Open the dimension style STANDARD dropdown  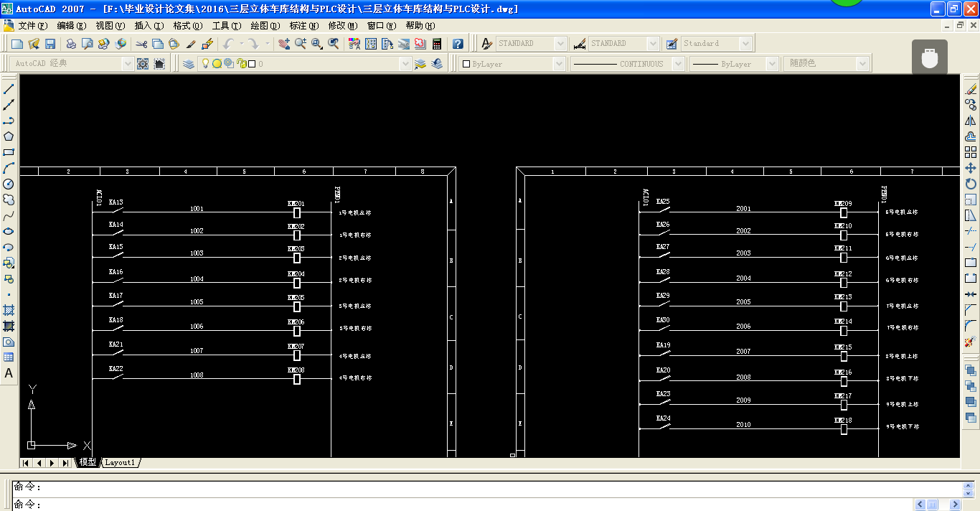654,44
